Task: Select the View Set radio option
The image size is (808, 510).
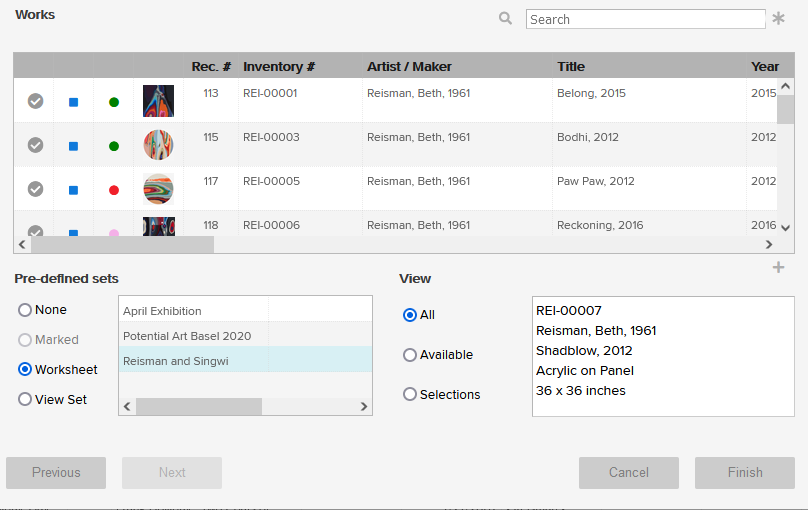Action: point(25,399)
